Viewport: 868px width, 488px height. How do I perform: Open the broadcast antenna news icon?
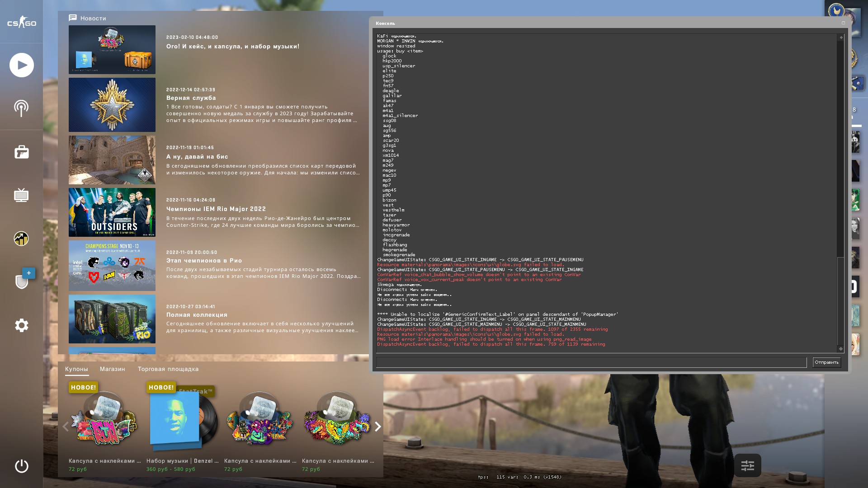(21, 108)
